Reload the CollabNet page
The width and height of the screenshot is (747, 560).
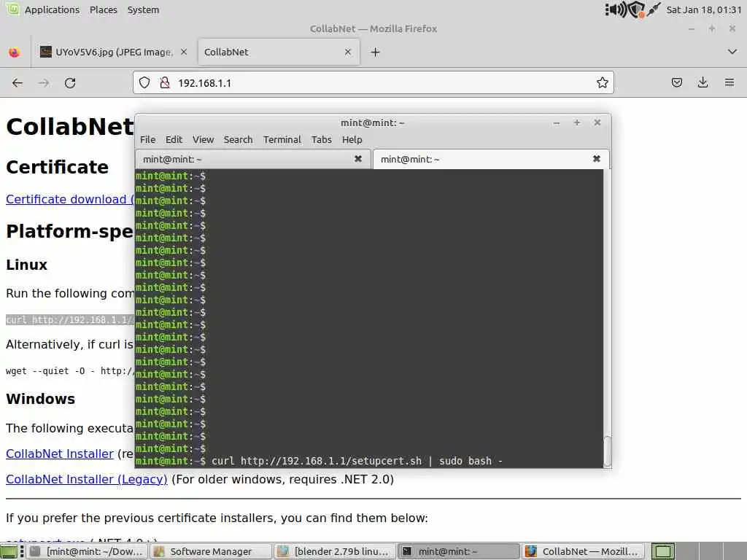(70, 83)
